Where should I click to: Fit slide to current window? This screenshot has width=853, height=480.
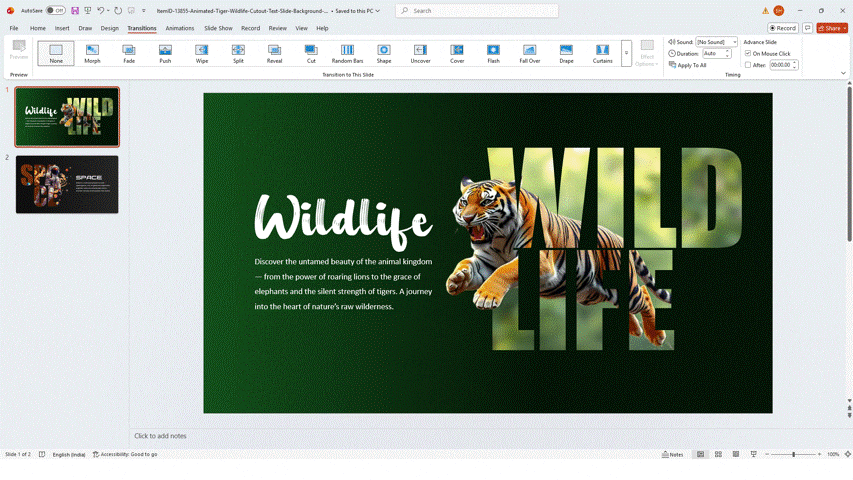(848, 454)
